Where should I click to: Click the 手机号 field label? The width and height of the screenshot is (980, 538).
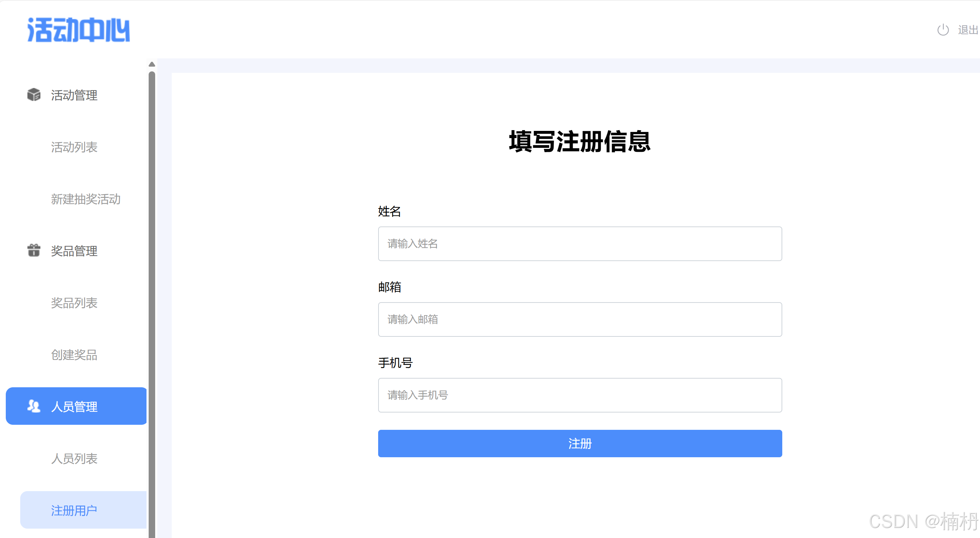tap(395, 362)
